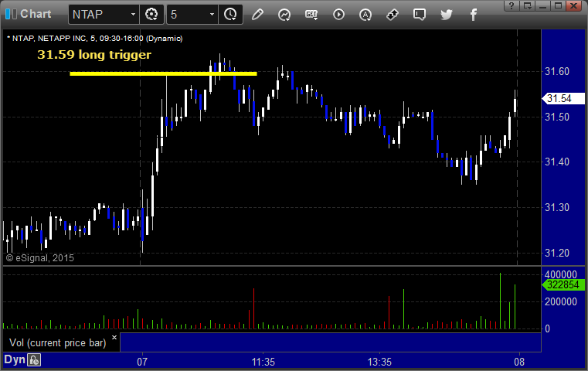Screen dimensions: 588x371
Task: Open the symbol settings gear
Action: (151, 15)
